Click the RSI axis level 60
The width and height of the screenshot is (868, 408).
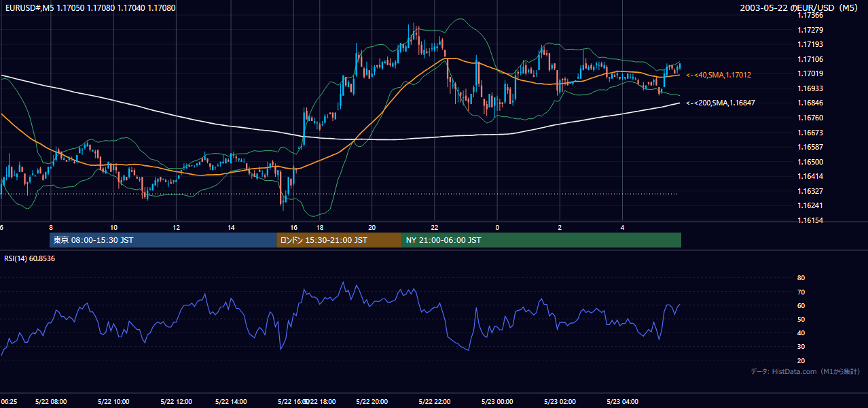[801, 305]
